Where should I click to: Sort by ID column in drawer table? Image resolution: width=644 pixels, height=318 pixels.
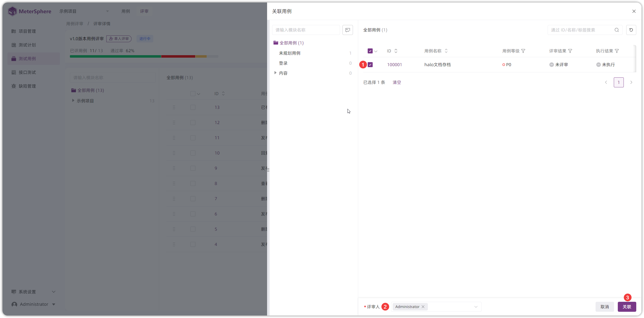(396, 51)
